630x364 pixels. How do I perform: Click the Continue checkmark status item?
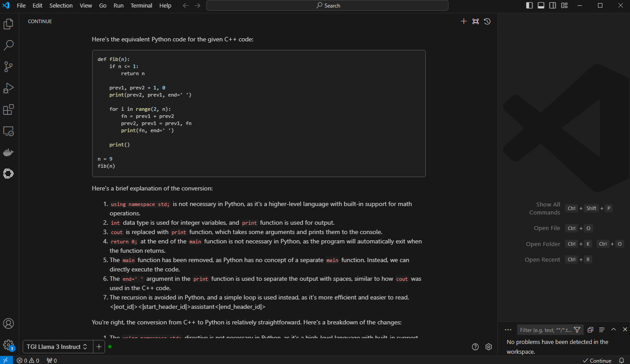point(597,360)
